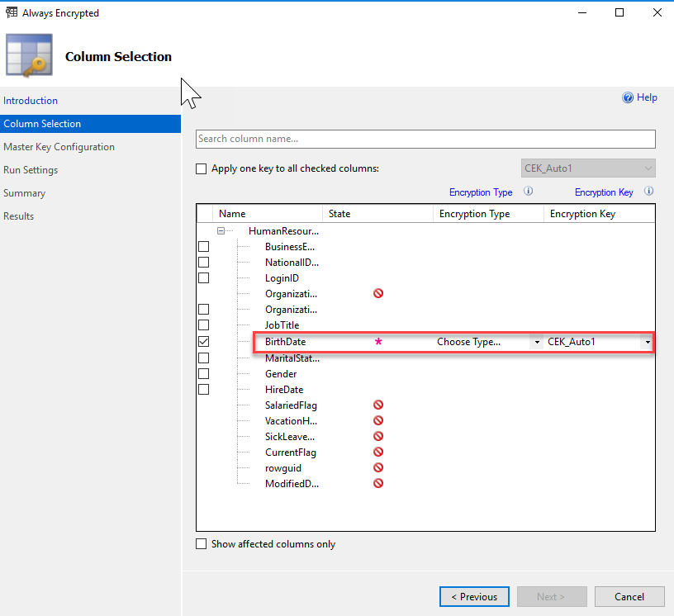
Task: Click the Encryption Key info icon
Action: coord(649,191)
